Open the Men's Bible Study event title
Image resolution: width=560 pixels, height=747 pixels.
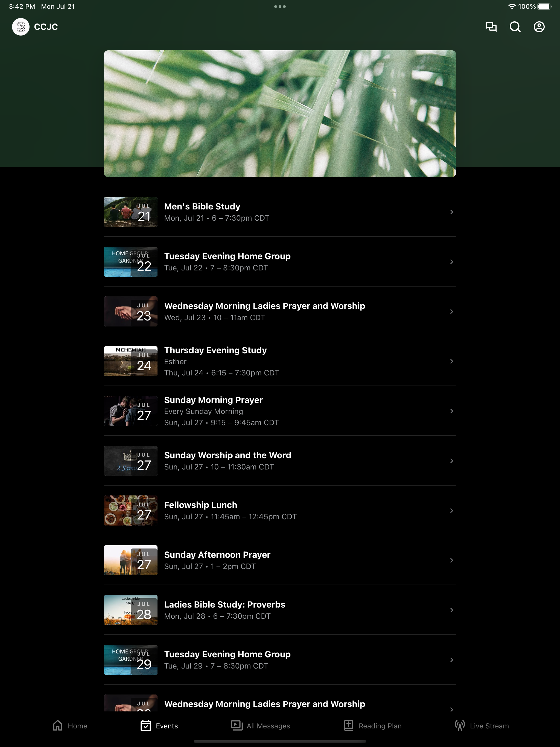coord(202,206)
